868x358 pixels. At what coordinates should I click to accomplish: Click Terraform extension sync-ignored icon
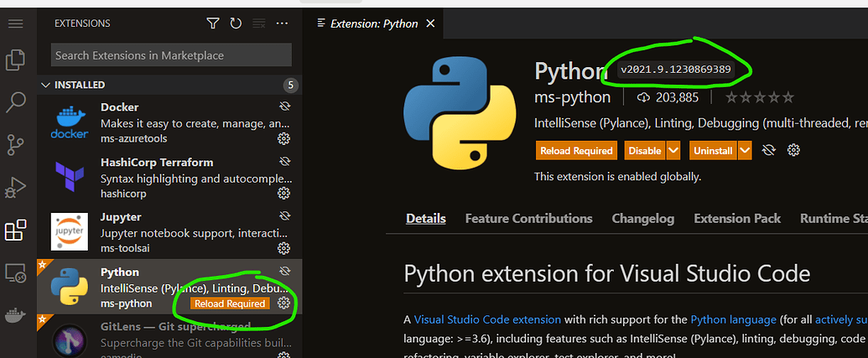coord(284,162)
